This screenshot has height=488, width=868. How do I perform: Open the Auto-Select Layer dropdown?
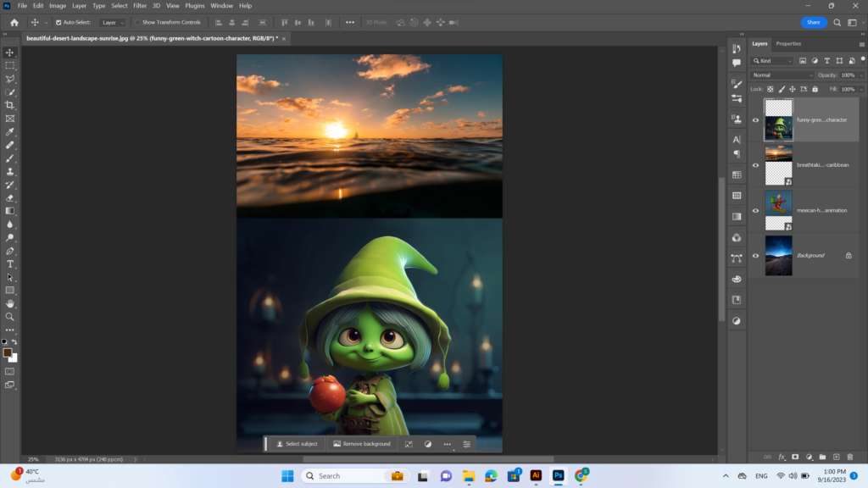[113, 23]
